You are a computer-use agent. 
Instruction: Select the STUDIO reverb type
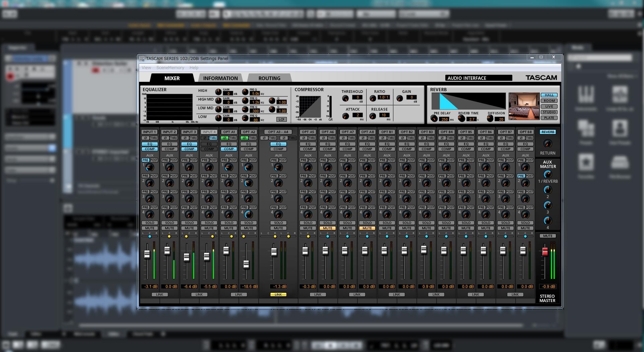click(549, 112)
